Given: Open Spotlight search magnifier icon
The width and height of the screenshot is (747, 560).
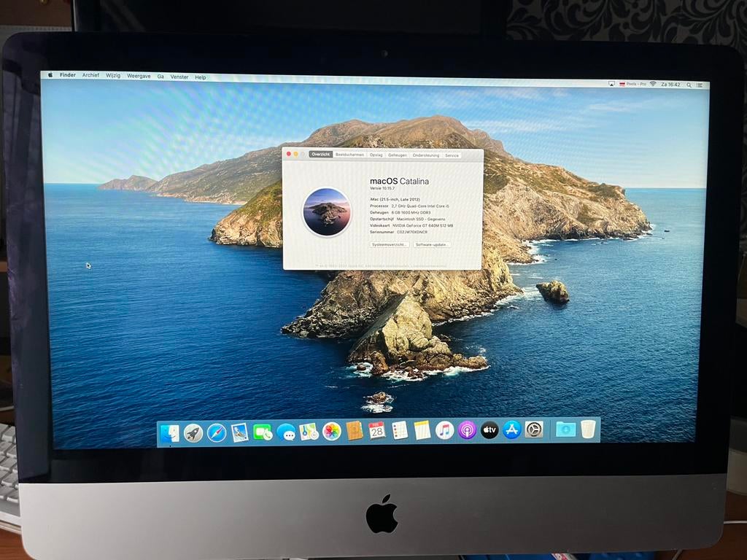Looking at the screenshot, I should pos(689,85).
